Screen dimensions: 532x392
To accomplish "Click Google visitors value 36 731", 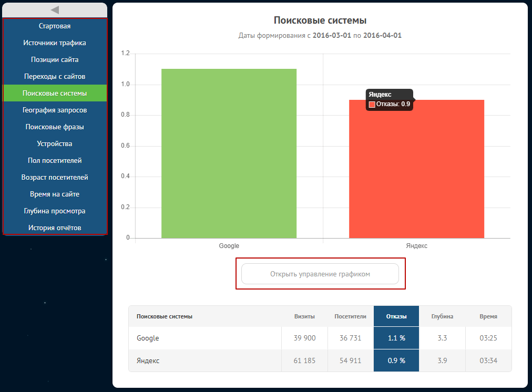I will pyautogui.click(x=351, y=338).
